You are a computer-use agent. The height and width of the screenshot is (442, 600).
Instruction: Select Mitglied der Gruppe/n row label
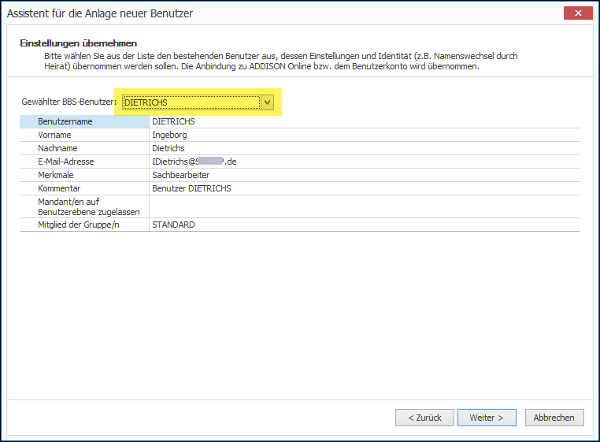[85, 225]
